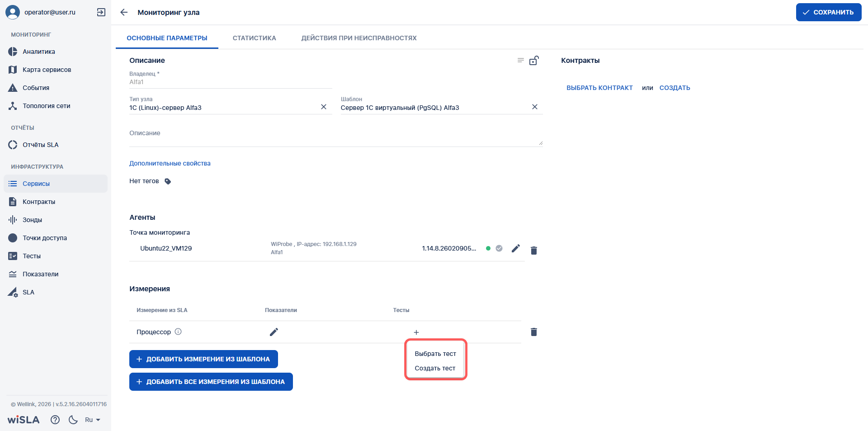Click the help question mark icon
868x431 pixels.
click(x=55, y=420)
